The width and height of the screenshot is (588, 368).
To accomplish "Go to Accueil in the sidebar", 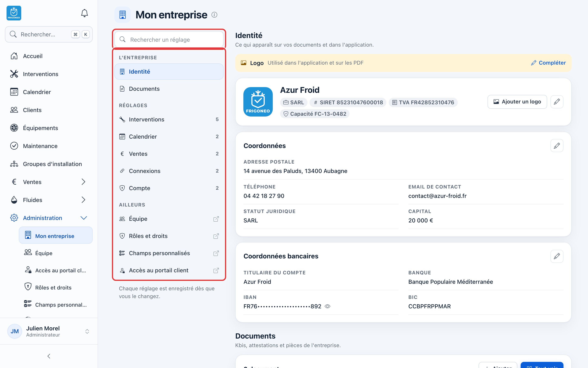I will pos(49,56).
